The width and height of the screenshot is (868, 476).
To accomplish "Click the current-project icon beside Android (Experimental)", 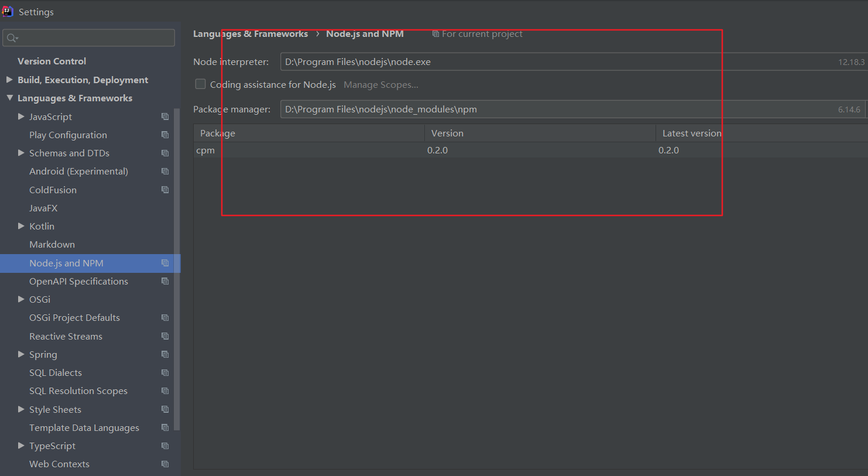I will coord(165,171).
